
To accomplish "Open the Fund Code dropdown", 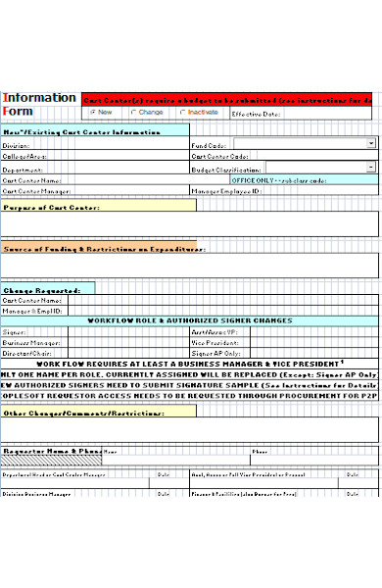I will (x=371, y=143).
